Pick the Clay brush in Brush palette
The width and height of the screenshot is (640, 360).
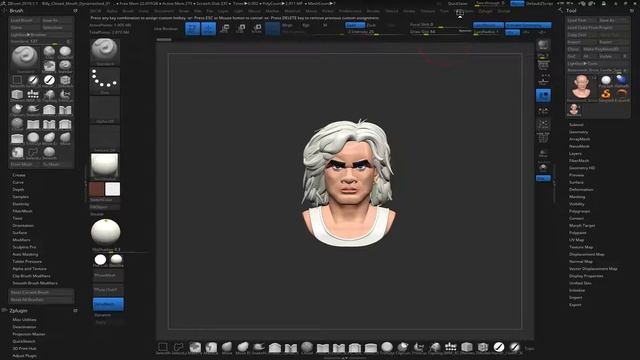click(x=49, y=52)
